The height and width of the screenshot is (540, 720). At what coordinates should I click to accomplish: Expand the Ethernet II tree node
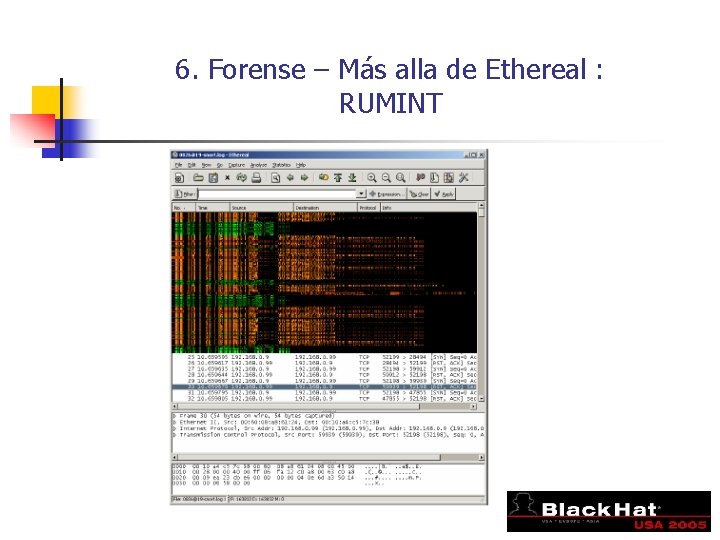[174, 422]
